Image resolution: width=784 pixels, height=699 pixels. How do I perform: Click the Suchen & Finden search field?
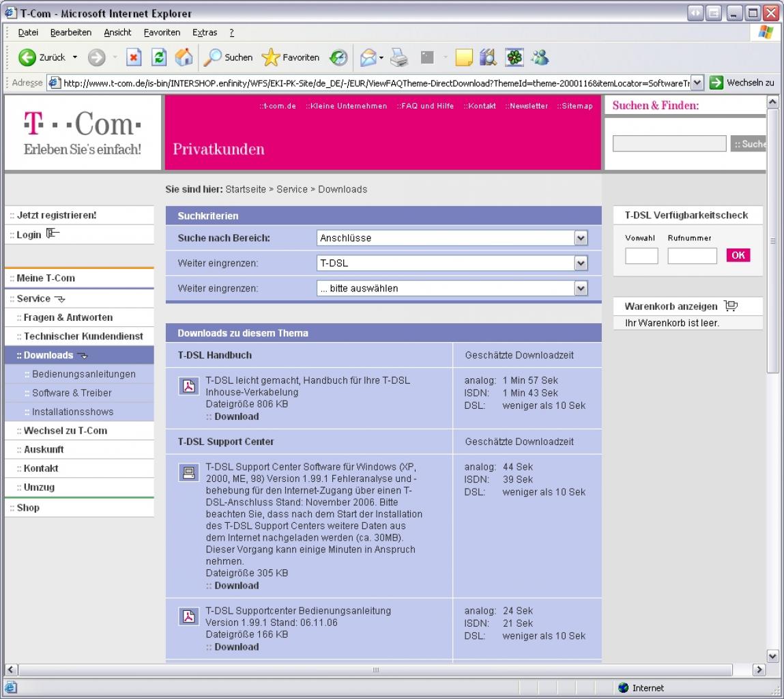(x=669, y=143)
